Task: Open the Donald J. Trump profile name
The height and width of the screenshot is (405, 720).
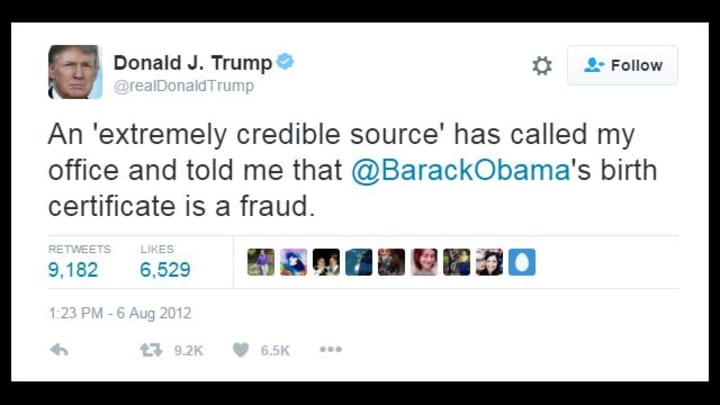Action: [193, 63]
